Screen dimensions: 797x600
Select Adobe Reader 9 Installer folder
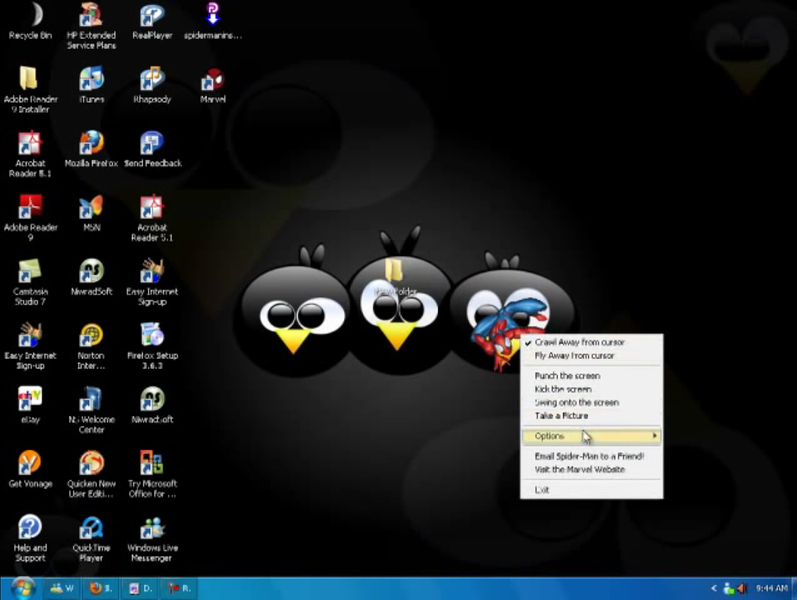tap(30, 89)
